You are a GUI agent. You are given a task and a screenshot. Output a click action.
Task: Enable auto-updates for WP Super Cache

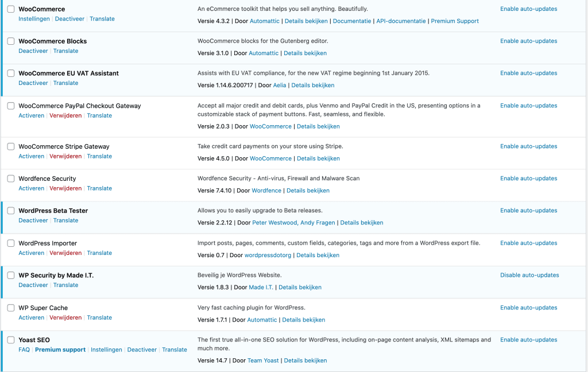click(528, 308)
